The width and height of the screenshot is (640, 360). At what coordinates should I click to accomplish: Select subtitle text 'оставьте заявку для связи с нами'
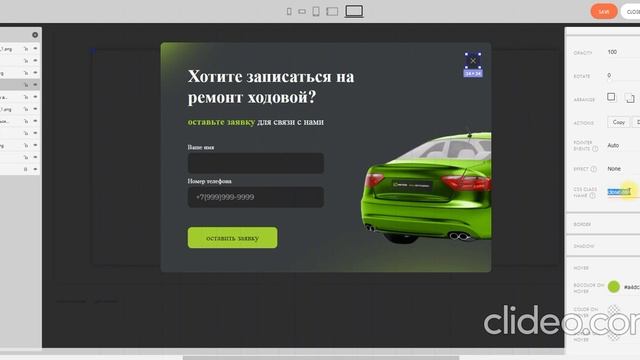pos(256,122)
